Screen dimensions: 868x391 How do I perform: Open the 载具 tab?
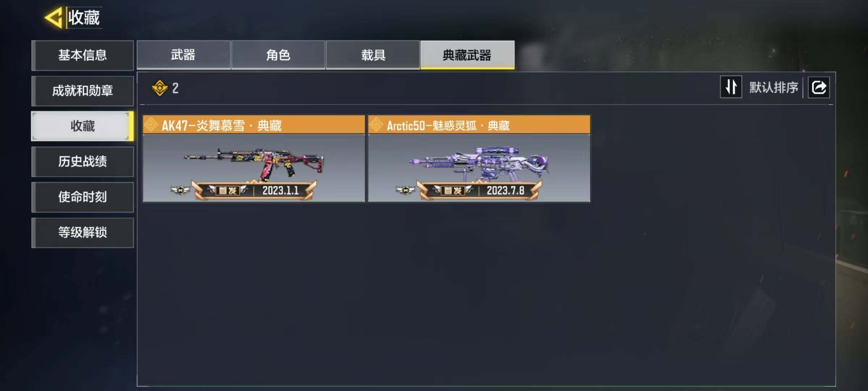[x=373, y=55]
